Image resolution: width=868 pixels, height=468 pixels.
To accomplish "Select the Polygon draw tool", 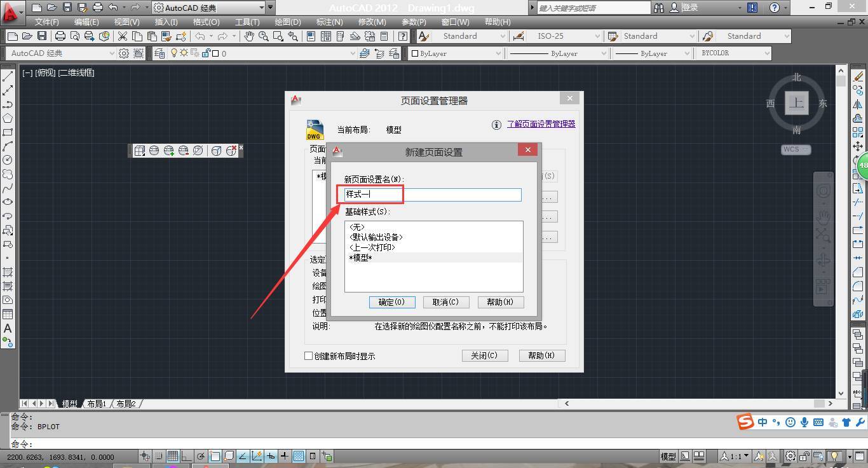I will (8, 118).
